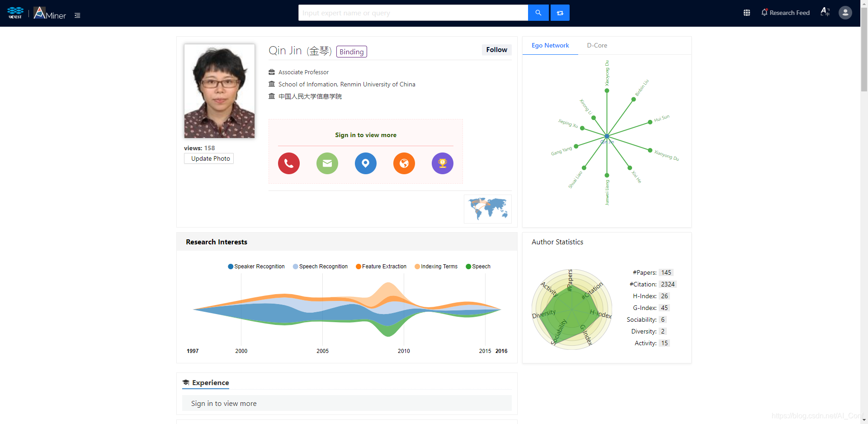
Task: Click the Follow button
Action: click(496, 50)
